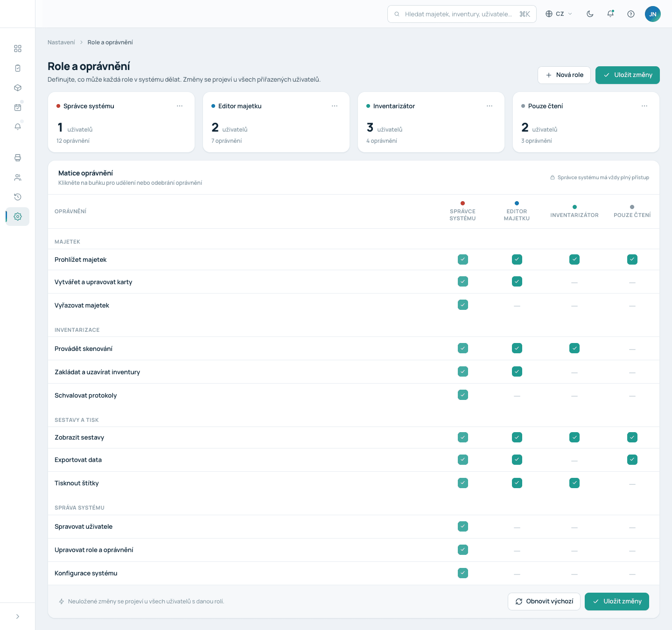Open the calendar icon in sidebar
Image resolution: width=672 pixels, height=630 pixels.
point(18,107)
